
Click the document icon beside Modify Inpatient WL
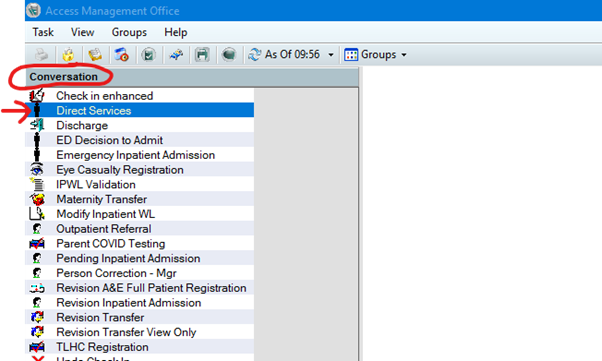tap(37, 214)
